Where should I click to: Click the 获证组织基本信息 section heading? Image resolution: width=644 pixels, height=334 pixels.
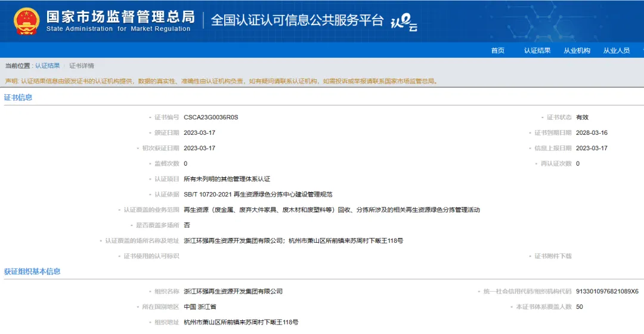point(32,271)
